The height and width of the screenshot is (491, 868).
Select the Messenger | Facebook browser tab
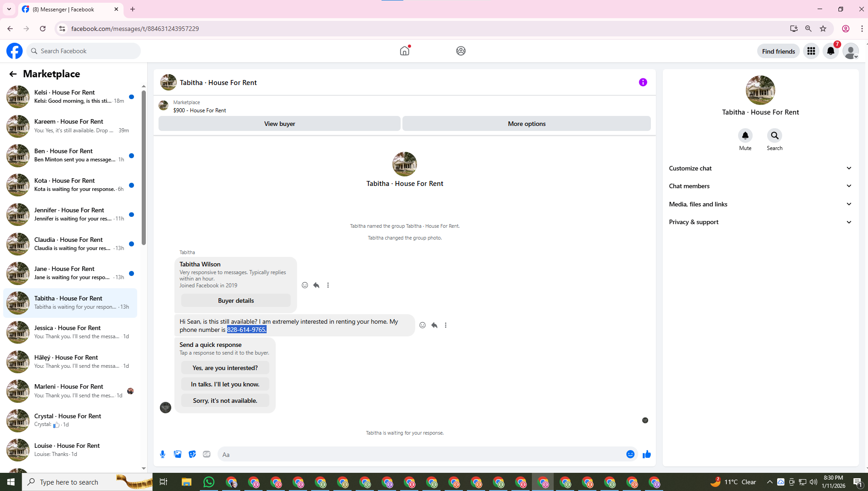point(70,9)
